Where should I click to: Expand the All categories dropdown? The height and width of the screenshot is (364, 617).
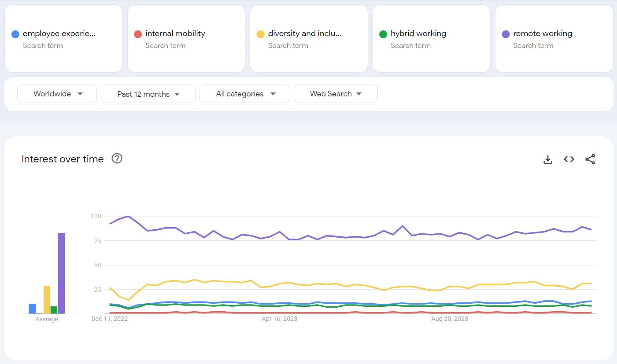[244, 94]
